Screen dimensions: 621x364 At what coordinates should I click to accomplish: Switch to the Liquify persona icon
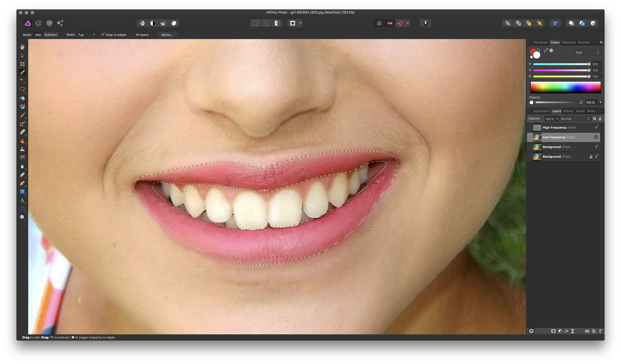[39, 23]
